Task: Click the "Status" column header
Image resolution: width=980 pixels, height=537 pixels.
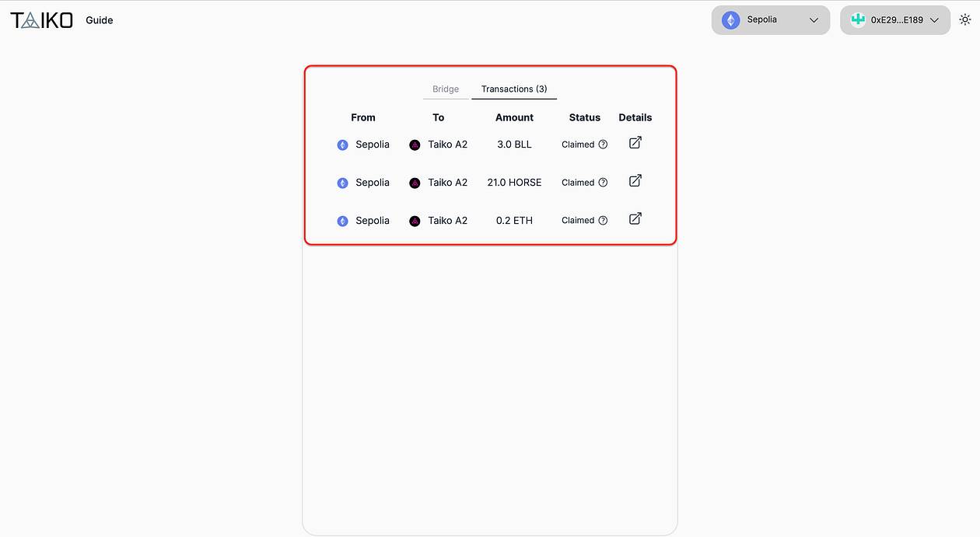Action: (x=585, y=117)
